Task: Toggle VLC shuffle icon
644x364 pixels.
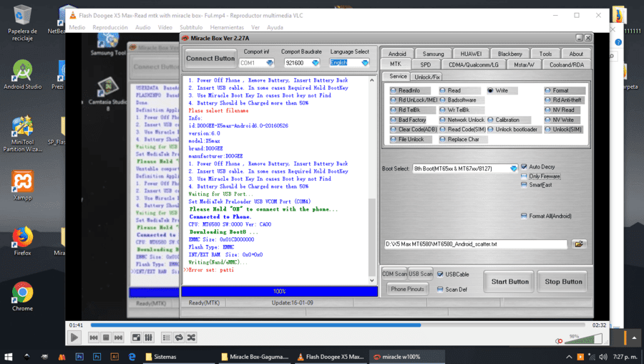Action: [x=191, y=337]
